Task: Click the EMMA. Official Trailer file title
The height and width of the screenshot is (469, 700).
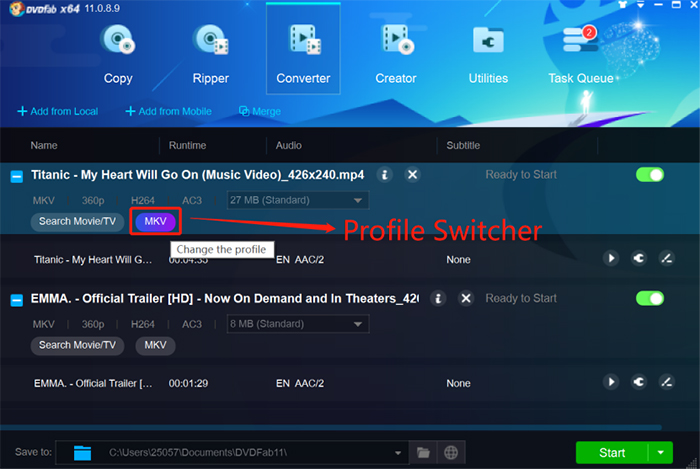Action: pos(225,298)
